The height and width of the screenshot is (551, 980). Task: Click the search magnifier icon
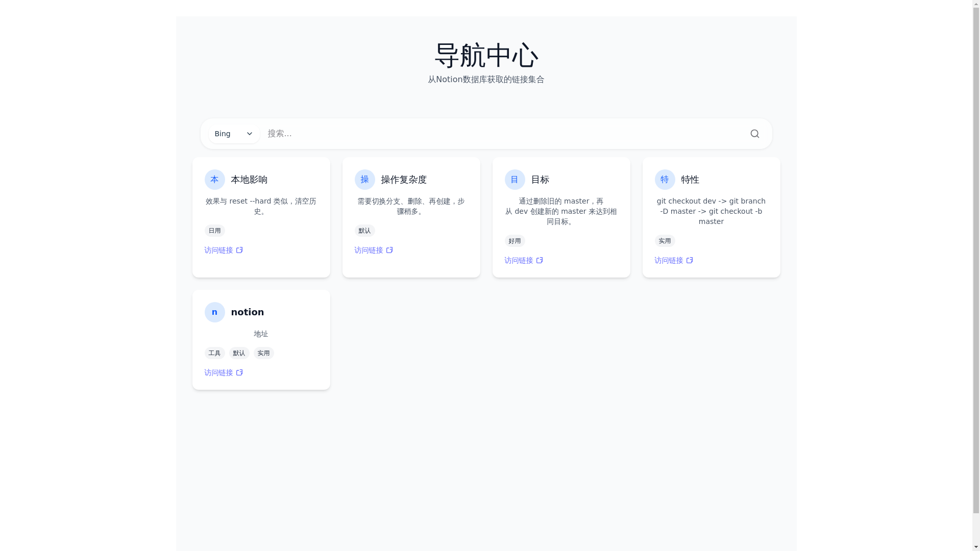click(x=754, y=134)
